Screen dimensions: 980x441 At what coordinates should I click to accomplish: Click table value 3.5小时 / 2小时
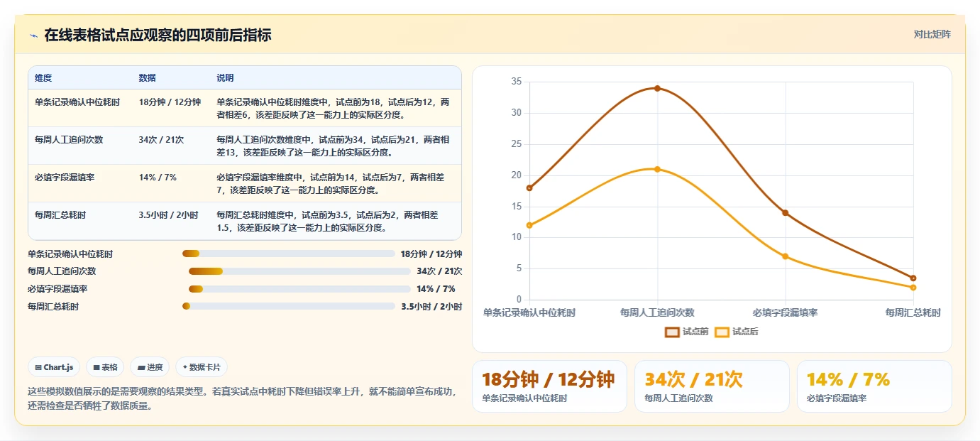point(169,215)
